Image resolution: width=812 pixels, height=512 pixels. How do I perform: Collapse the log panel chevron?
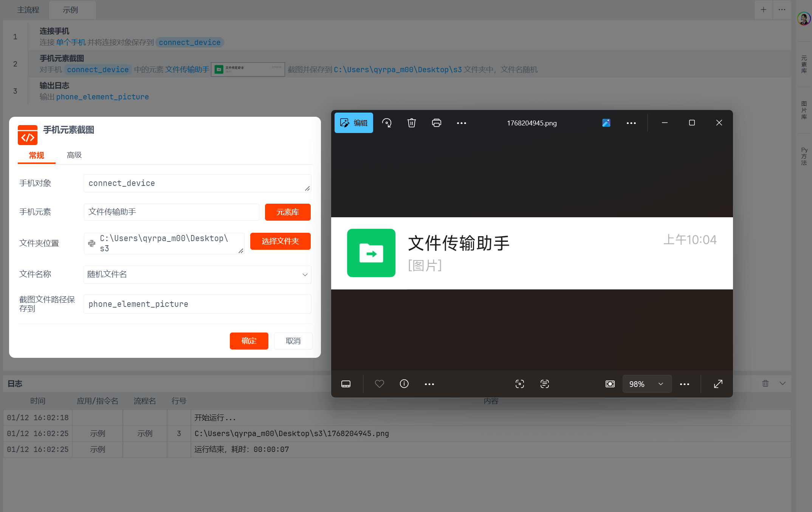point(783,384)
